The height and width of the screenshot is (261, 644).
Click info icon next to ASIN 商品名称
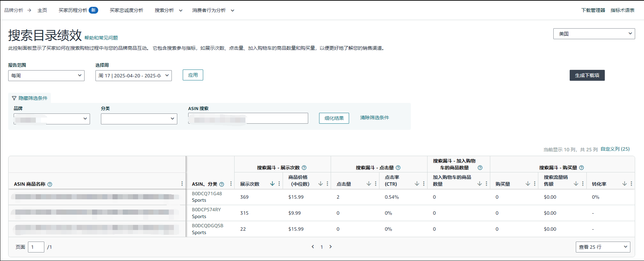pos(50,184)
